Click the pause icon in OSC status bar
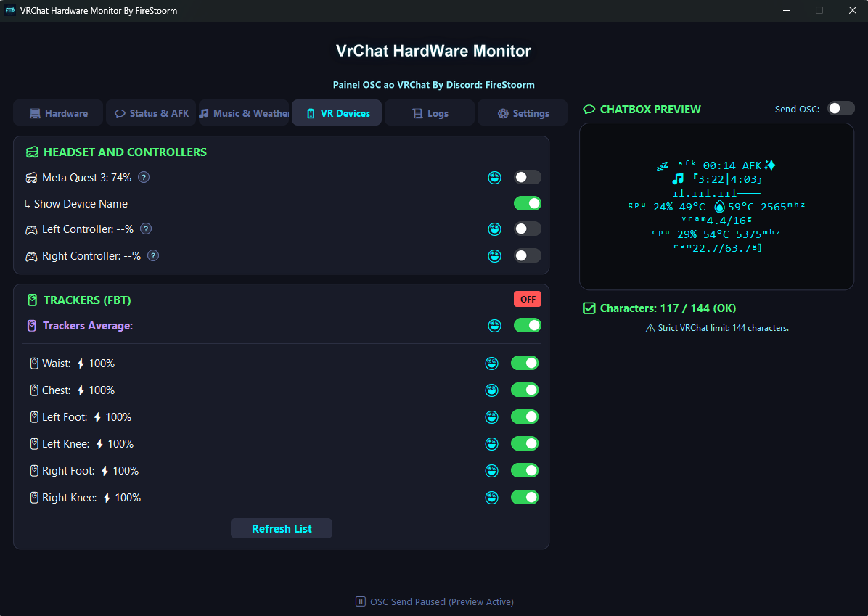Screen dimensions: 868x616 coord(361,601)
